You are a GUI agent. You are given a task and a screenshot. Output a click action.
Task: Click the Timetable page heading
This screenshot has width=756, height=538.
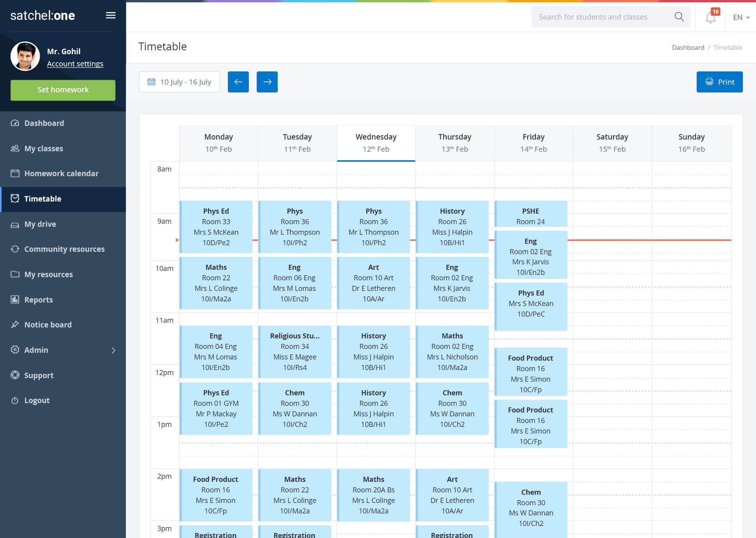163,46
